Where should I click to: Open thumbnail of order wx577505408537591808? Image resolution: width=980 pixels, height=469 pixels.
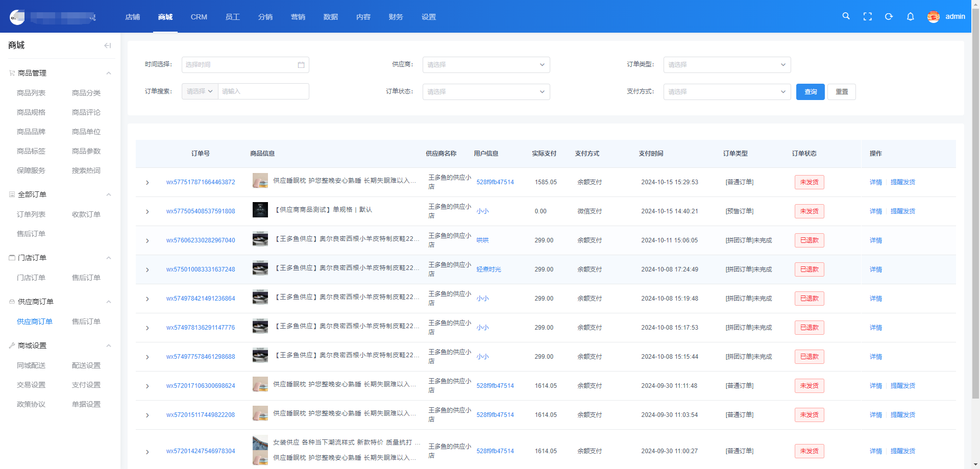coord(260,210)
